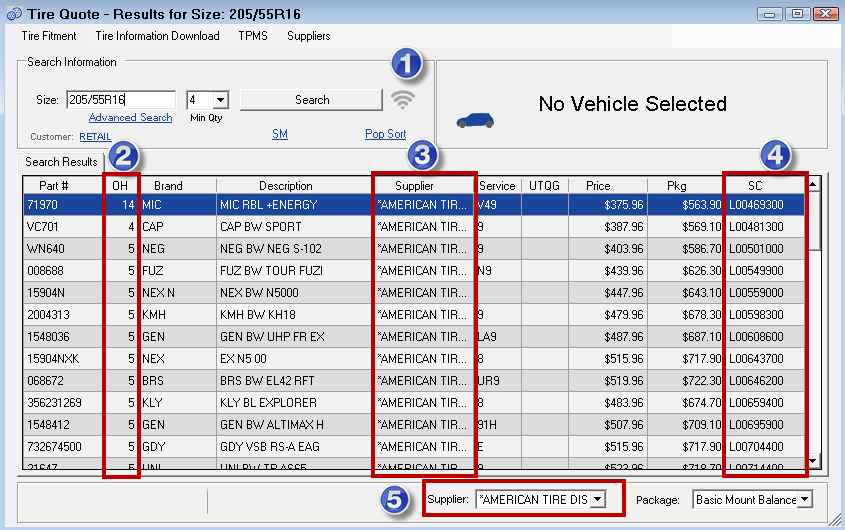845x530 pixels.
Task: Click package price $626.30
Action: 702,271
